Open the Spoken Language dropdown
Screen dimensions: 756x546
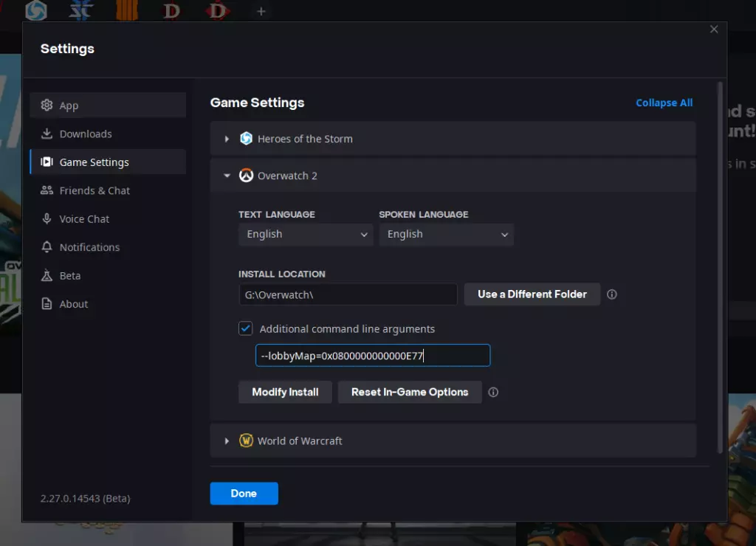(446, 234)
